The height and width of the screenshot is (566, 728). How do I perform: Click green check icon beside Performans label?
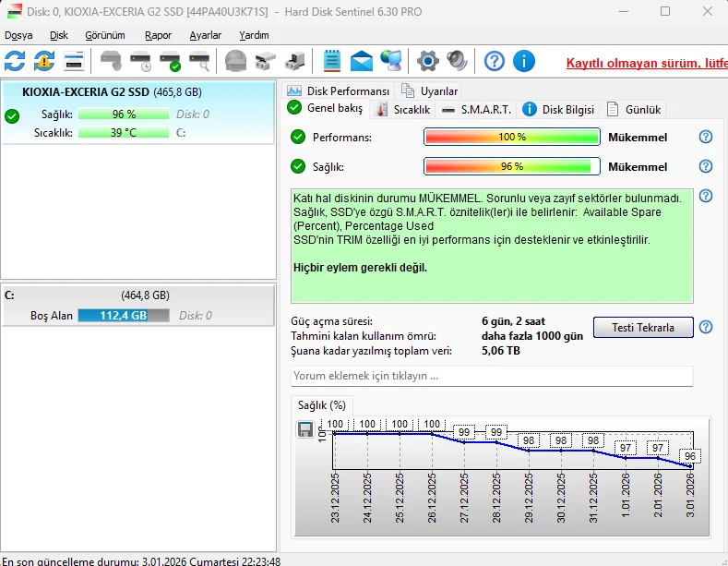(298, 137)
